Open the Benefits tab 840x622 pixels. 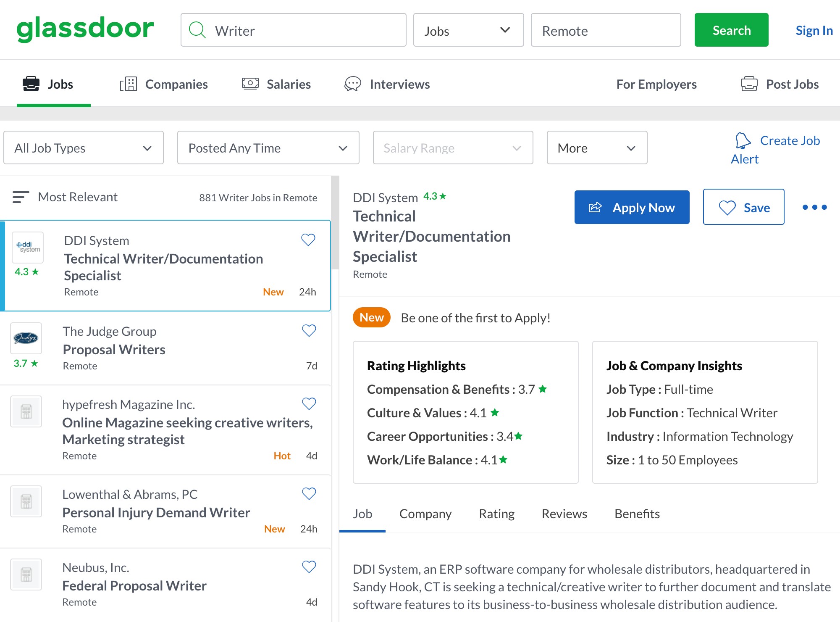tap(637, 514)
